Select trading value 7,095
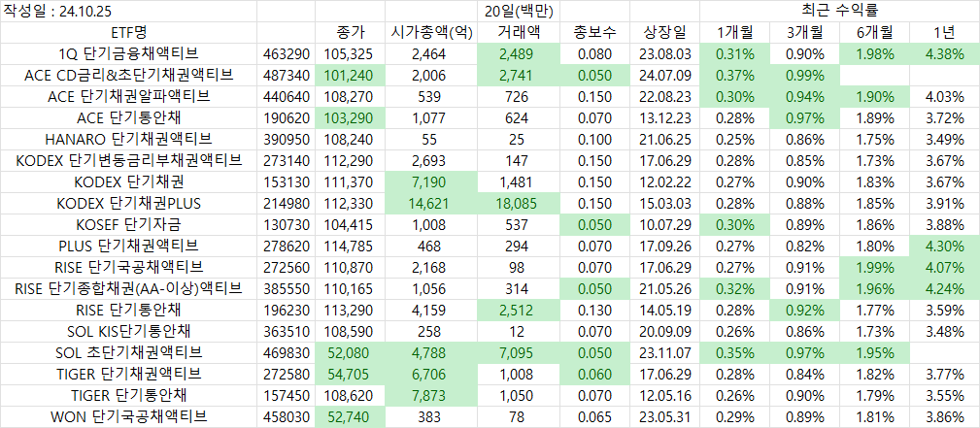980x428 pixels. coord(519,353)
